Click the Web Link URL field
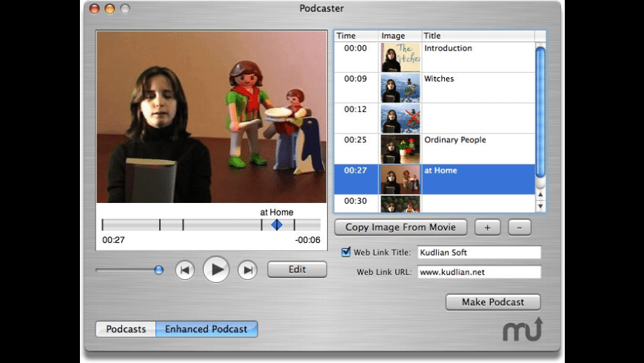The height and width of the screenshot is (363, 644). click(x=479, y=272)
